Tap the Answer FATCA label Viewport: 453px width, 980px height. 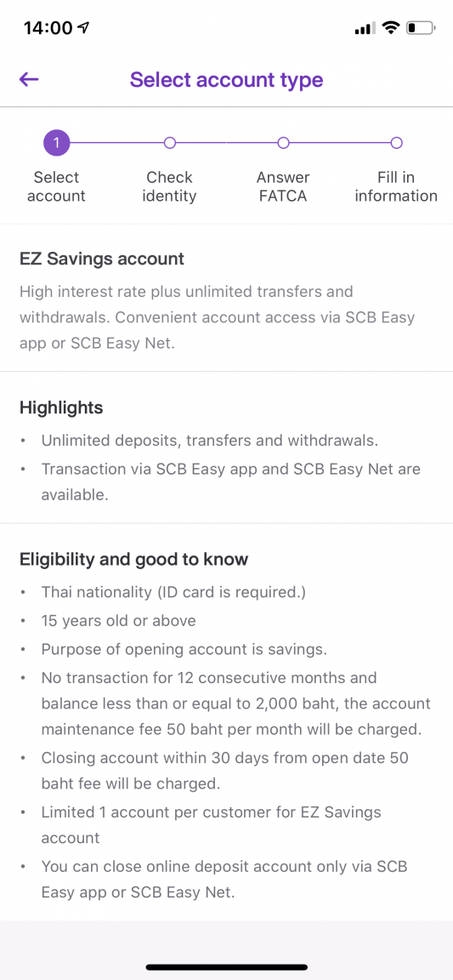(x=283, y=186)
